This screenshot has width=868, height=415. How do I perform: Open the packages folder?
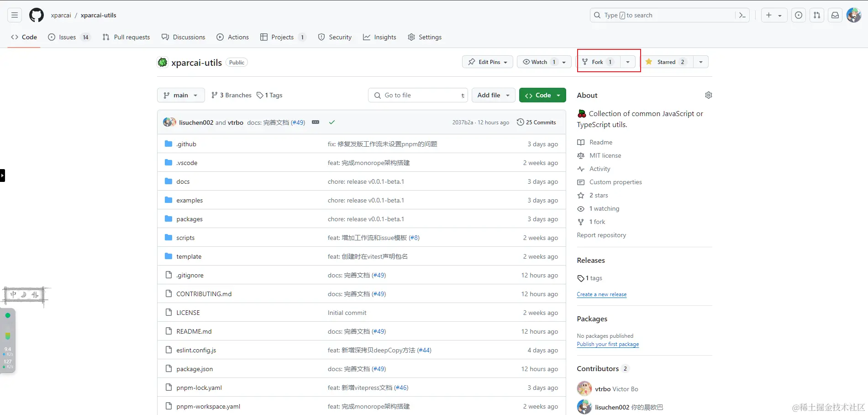click(x=189, y=219)
